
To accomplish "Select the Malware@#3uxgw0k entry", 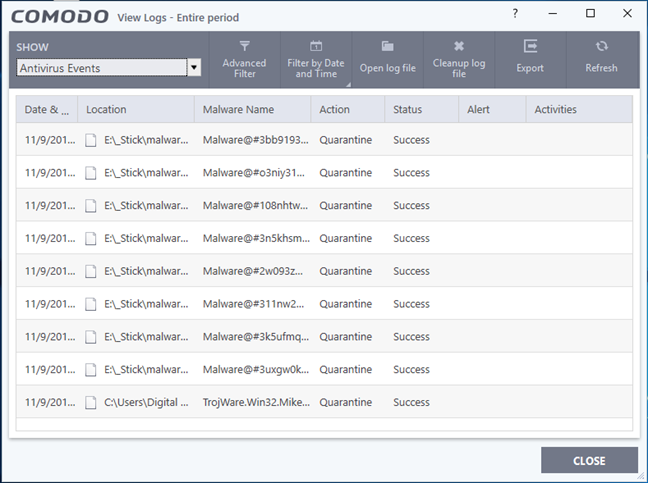I will 324,369.
